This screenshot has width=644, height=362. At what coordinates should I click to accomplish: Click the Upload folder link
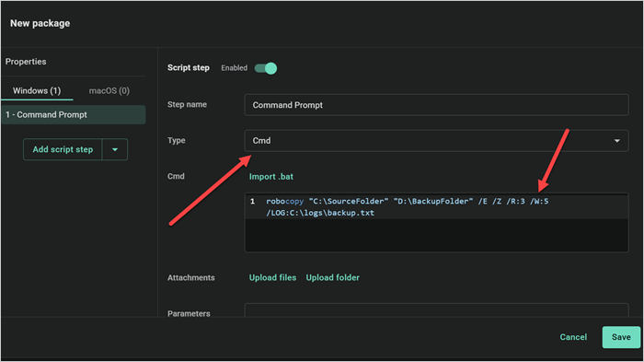click(333, 277)
